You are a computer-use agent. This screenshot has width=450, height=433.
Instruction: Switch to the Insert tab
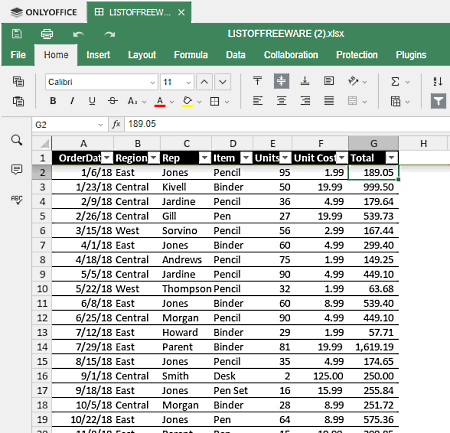coord(98,55)
